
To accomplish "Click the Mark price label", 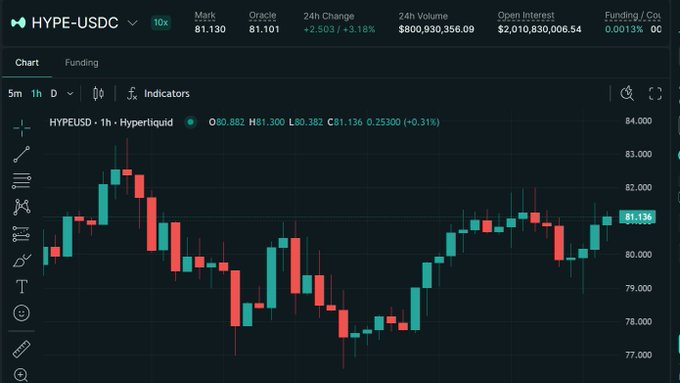I will 205,16.
